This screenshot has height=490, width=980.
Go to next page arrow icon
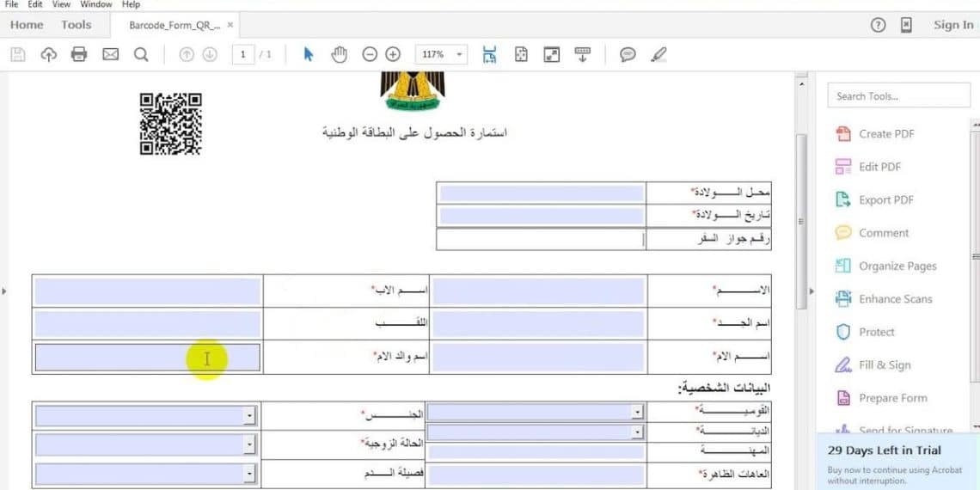coord(210,54)
